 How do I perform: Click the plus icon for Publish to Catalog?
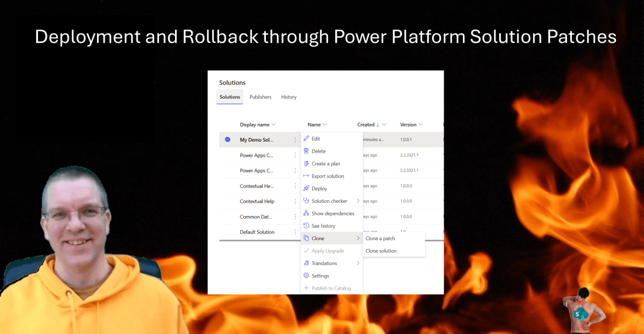306,288
